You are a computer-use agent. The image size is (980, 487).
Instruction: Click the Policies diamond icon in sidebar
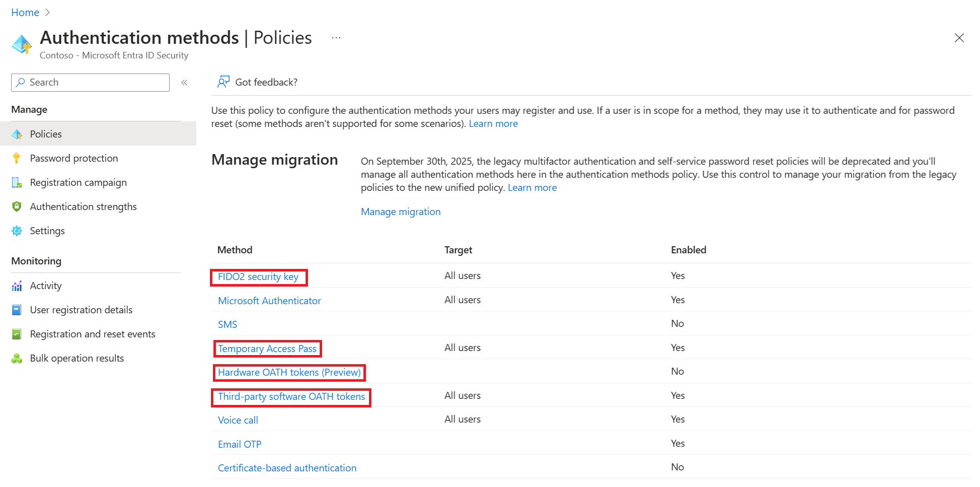pyautogui.click(x=17, y=134)
